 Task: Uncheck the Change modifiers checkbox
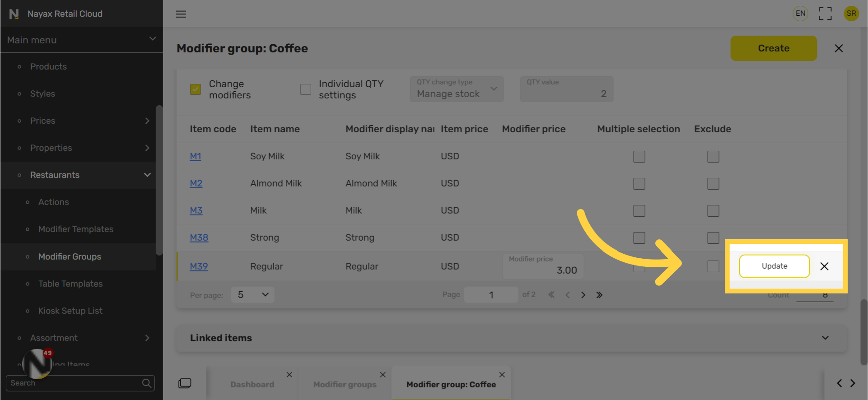click(195, 89)
